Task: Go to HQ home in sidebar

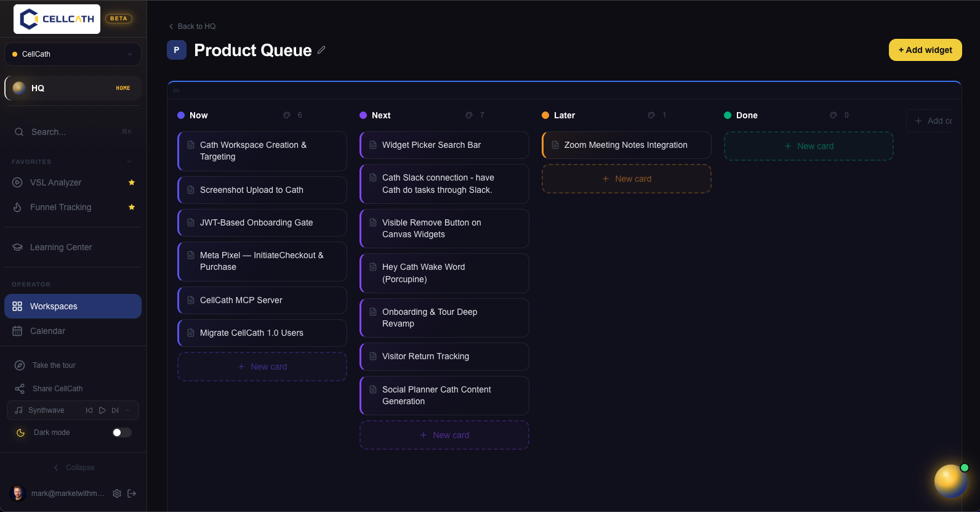Action: (x=73, y=88)
